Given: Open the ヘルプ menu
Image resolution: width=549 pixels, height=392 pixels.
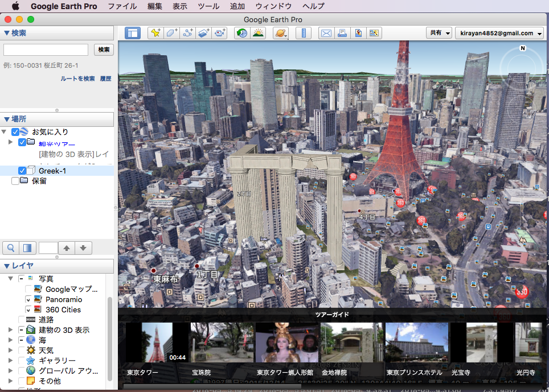Looking at the screenshot, I should [313, 6].
